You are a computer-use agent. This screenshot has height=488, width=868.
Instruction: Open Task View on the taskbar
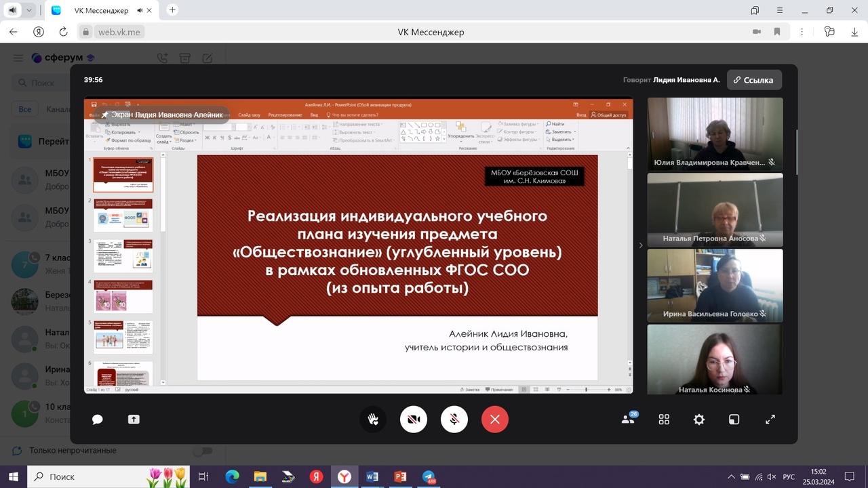point(203,476)
